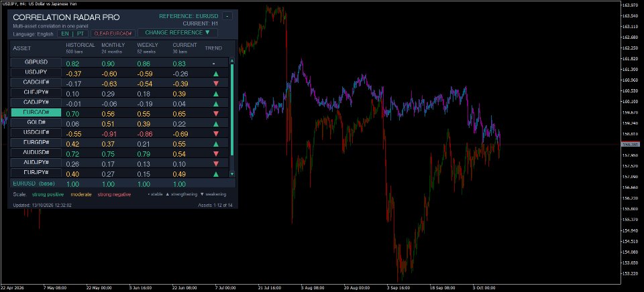
Task: Click the weakening trend arrow for CADCHF#
Action: point(216,84)
